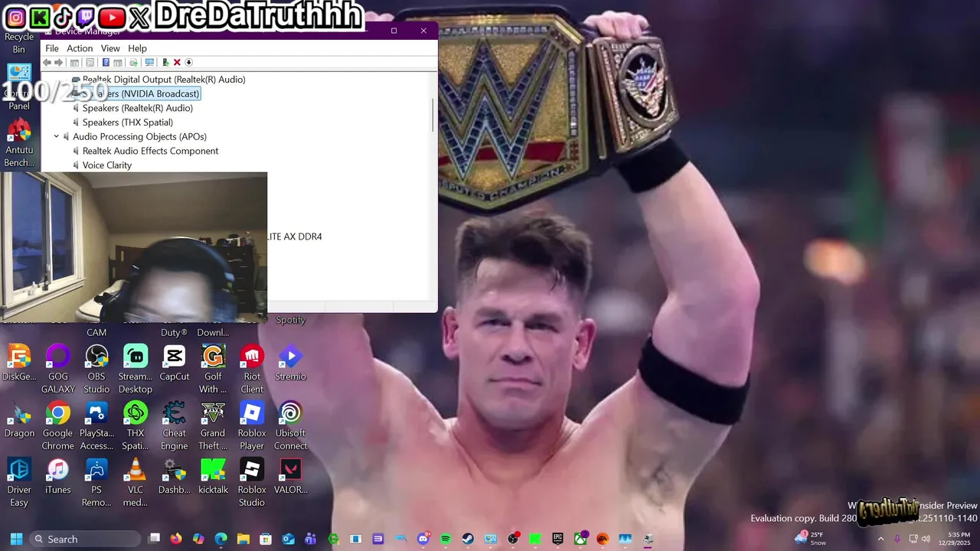Viewport: 980px width, 551px height.
Task: Select Audio Processing Objects (APOs) category label
Action: pos(139,136)
